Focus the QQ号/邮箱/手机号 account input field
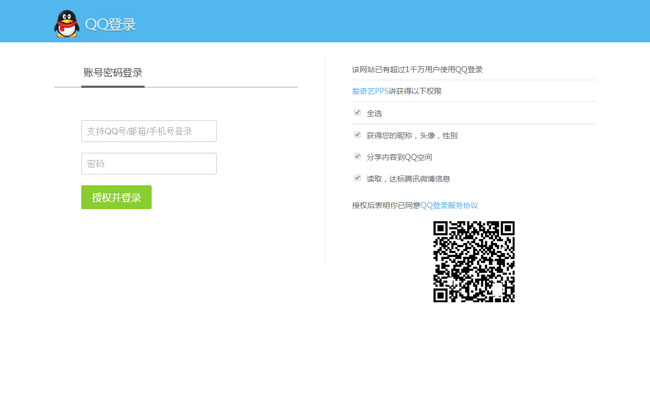The height and width of the screenshot is (411, 650). pos(149,131)
